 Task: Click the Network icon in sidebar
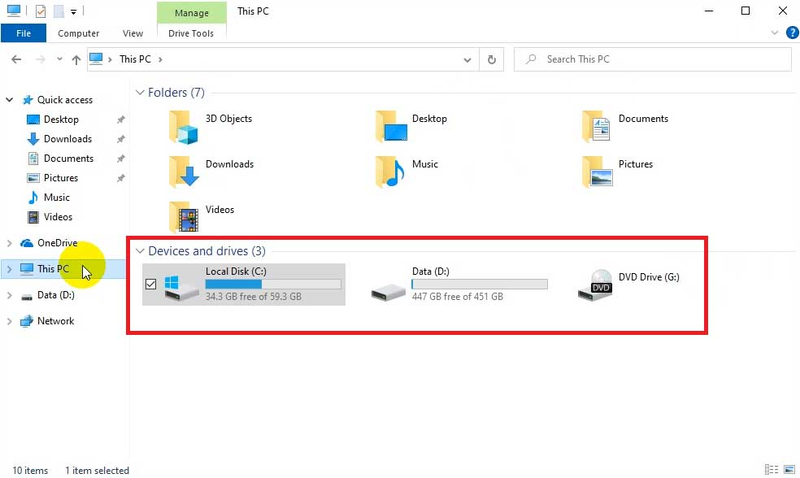pyautogui.click(x=27, y=321)
